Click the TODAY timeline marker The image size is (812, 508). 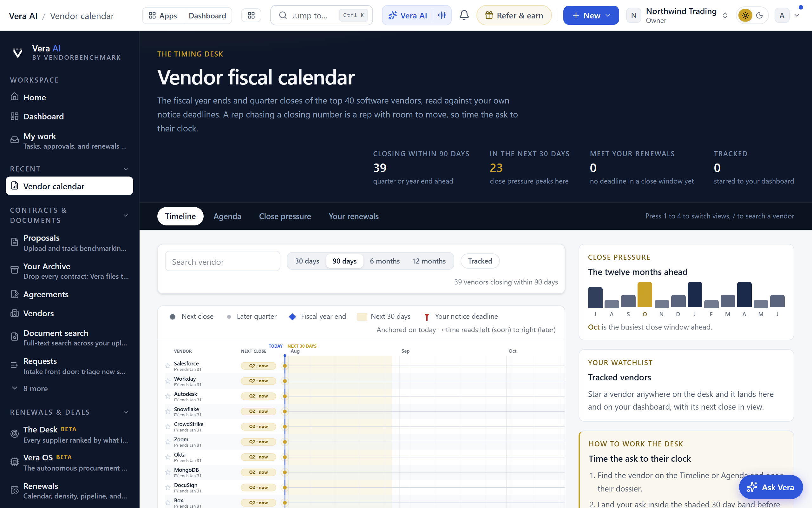(x=275, y=346)
